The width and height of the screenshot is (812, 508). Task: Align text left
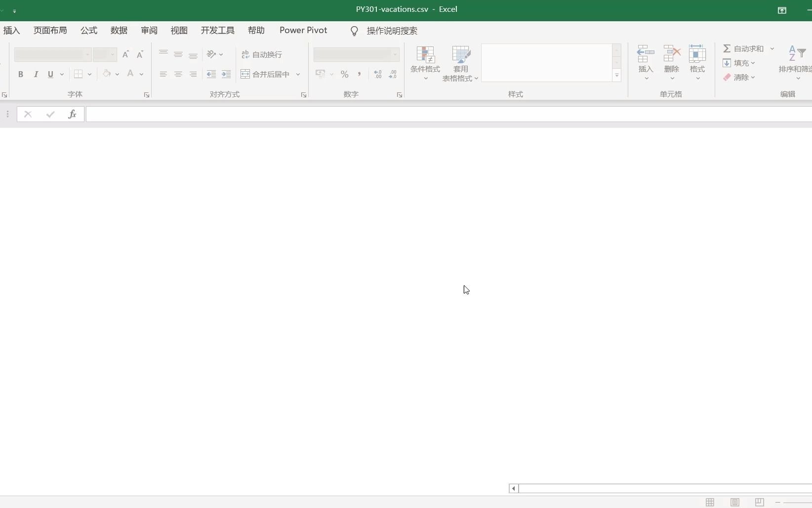(163, 74)
